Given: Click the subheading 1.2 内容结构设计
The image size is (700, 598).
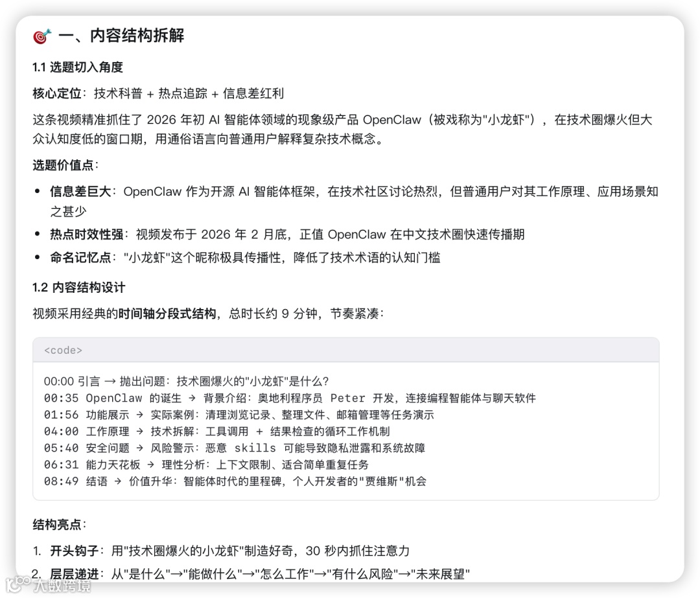Looking at the screenshot, I should (x=79, y=288).
